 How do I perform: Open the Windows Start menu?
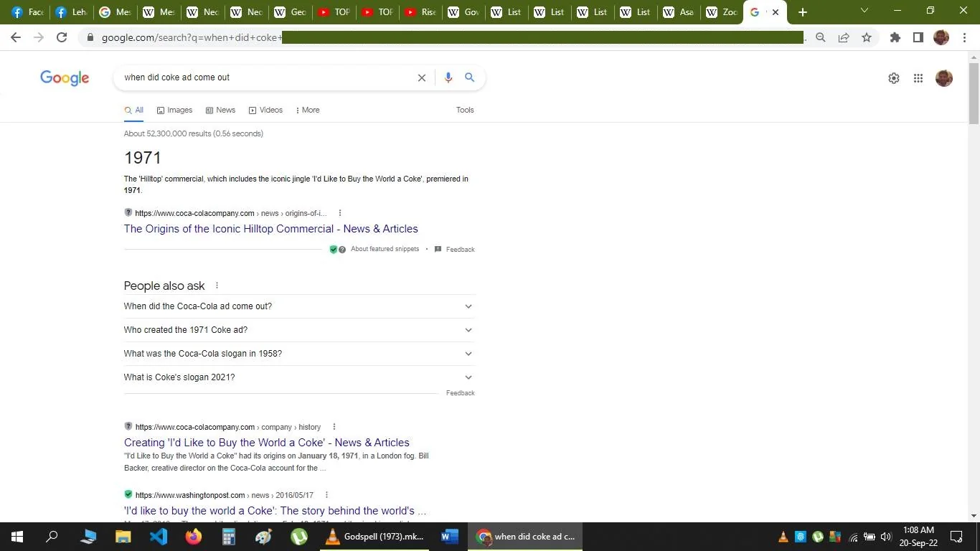pyautogui.click(x=17, y=537)
